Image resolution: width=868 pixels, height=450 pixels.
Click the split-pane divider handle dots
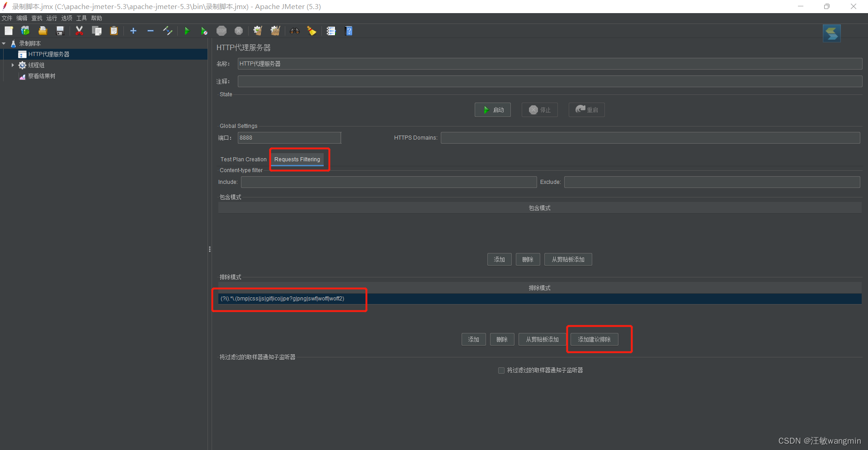click(x=210, y=249)
